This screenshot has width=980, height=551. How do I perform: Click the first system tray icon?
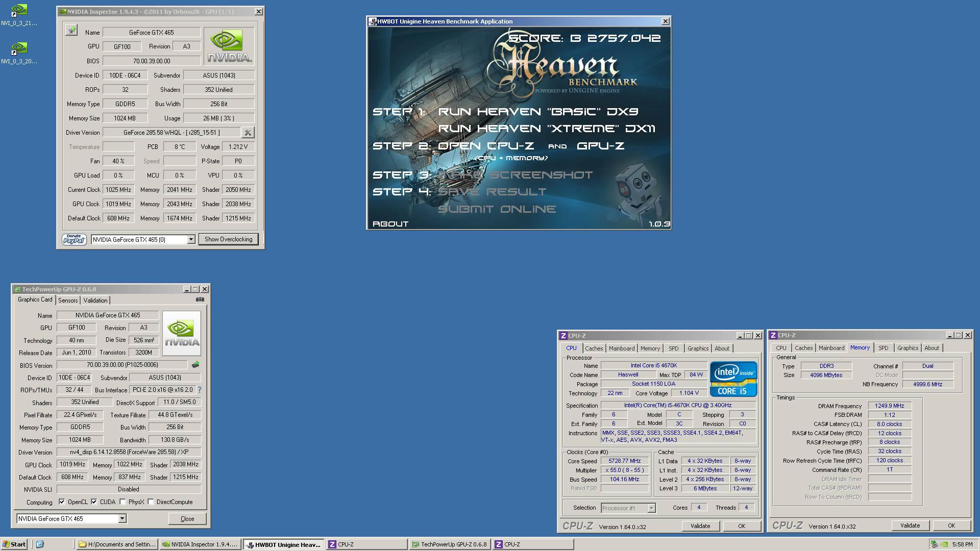[934, 544]
